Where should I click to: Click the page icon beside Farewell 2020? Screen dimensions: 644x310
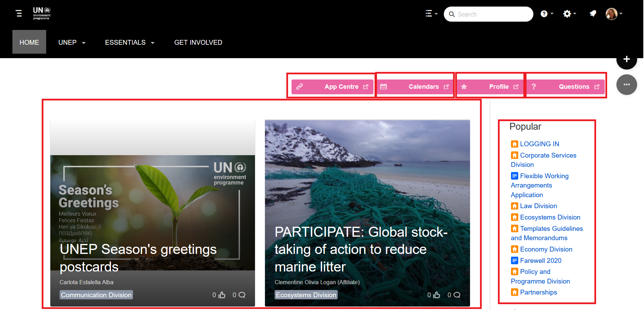tap(514, 260)
